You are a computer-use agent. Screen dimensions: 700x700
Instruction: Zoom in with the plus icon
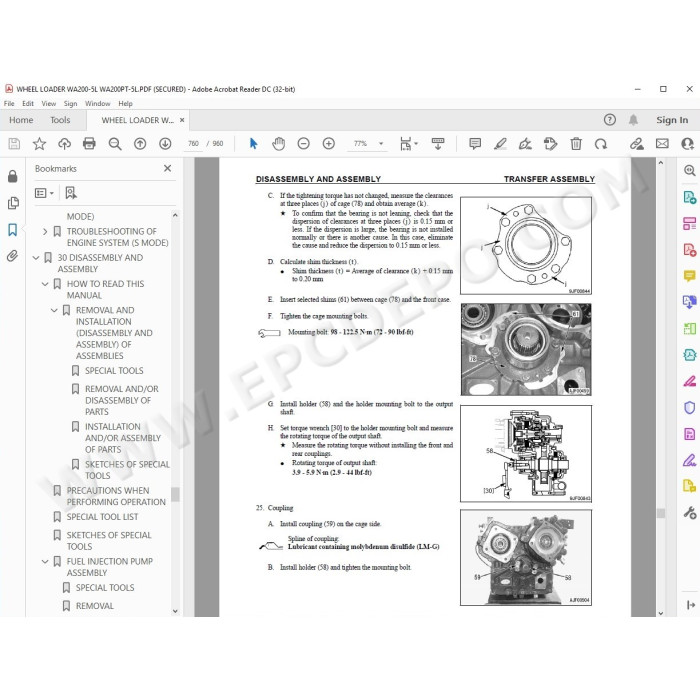329,143
